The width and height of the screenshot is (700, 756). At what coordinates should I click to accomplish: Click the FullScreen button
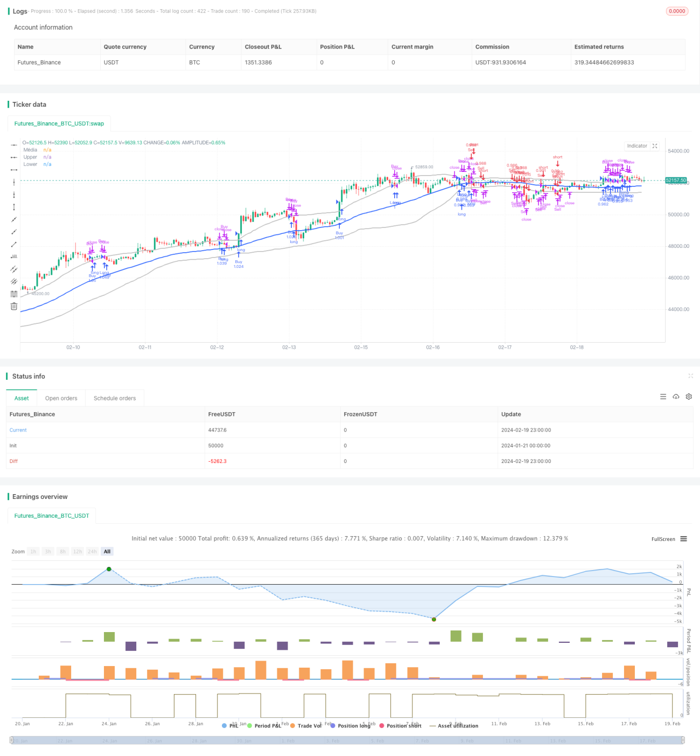(x=663, y=539)
